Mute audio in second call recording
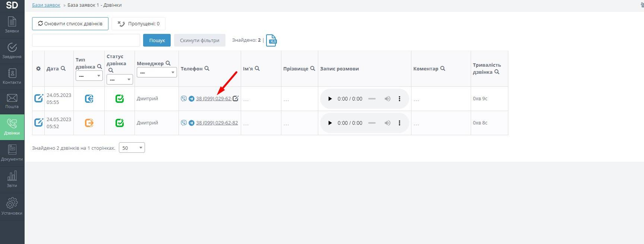Viewport: 644px width, 244px height. tap(388, 123)
